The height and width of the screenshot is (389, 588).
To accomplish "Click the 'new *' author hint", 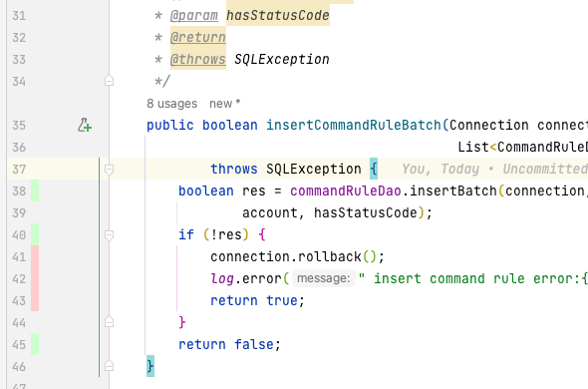I will tap(224, 104).
